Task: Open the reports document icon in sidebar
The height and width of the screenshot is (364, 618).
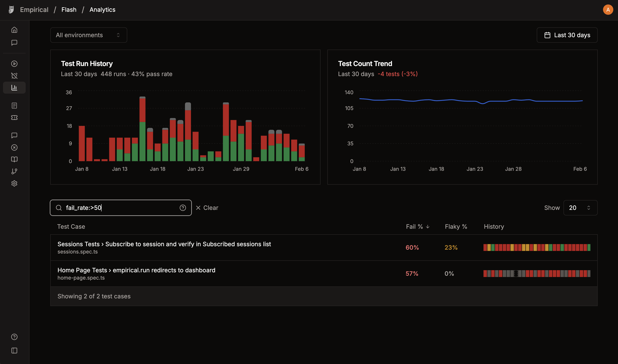Action: [x=14, y=105]
